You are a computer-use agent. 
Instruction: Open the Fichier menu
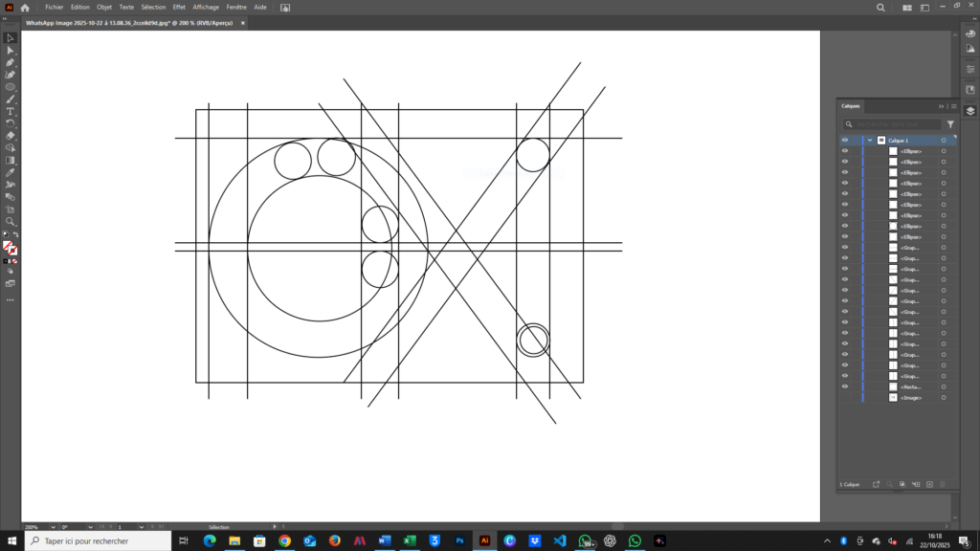click(55, 8)
